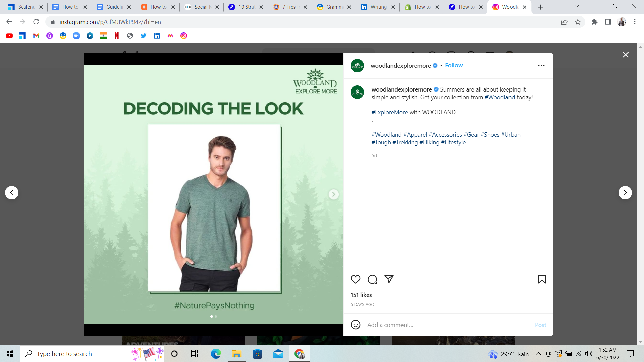Open Chrome tab search dropdown
The image size is (644, 362).
point(577,6)
